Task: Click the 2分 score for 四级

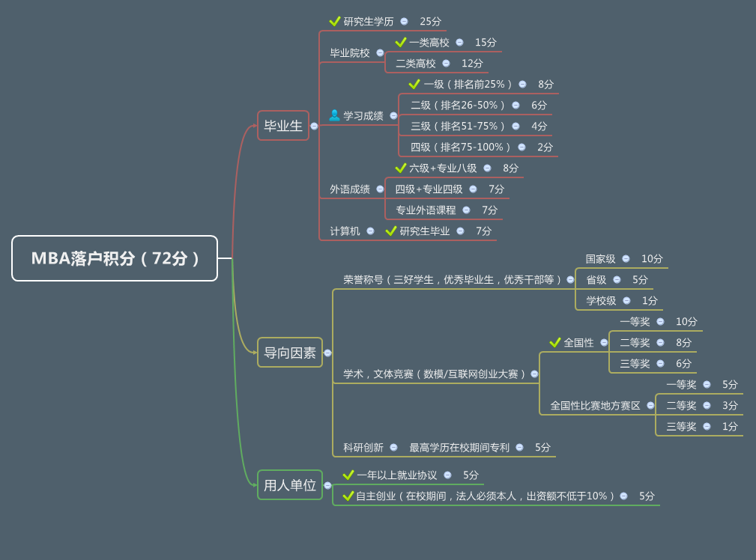Action: (x=545, y=147)
